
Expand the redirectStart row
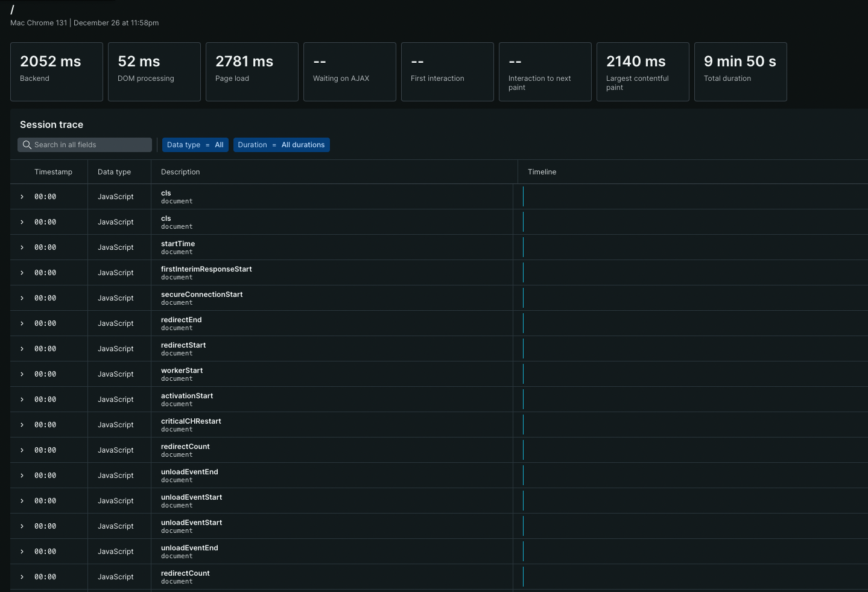(x=22, y=349)
